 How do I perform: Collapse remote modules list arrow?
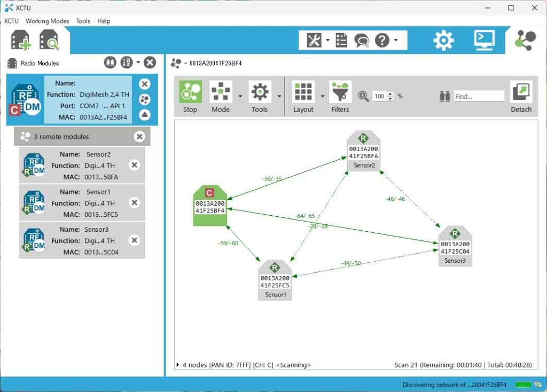(144, 114)
